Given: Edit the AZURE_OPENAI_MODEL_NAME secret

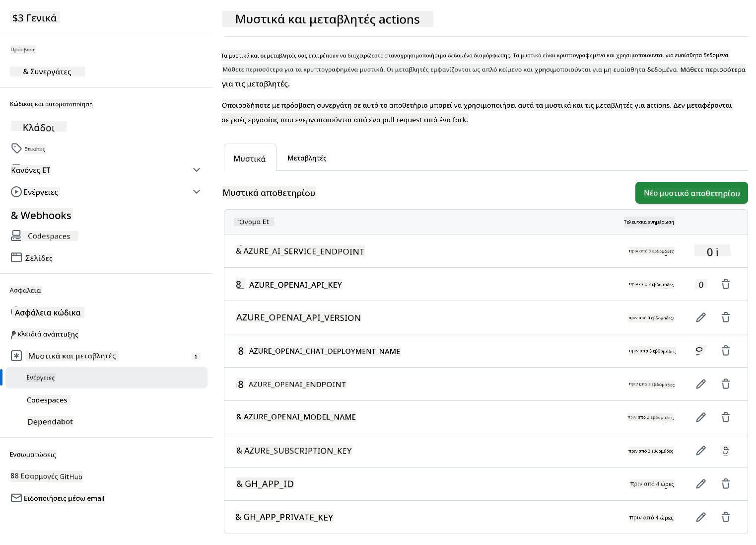Looking at the screenshot, I should pos(701,417).
